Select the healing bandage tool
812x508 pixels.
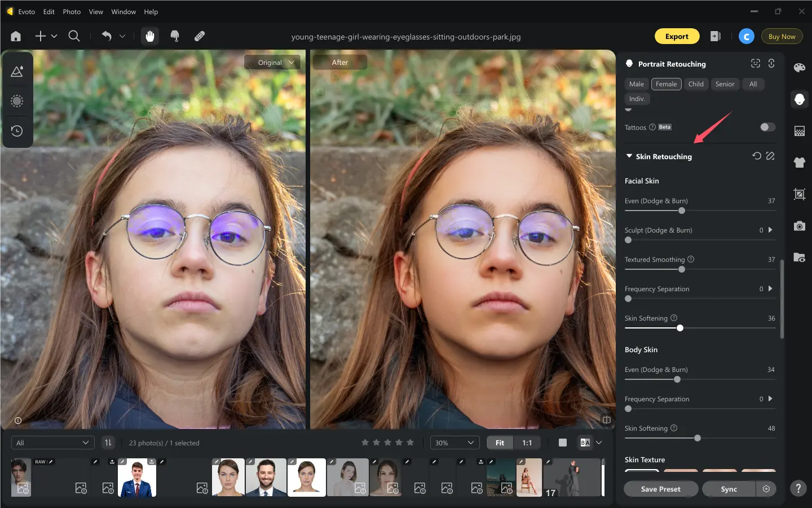click(200, 36)
